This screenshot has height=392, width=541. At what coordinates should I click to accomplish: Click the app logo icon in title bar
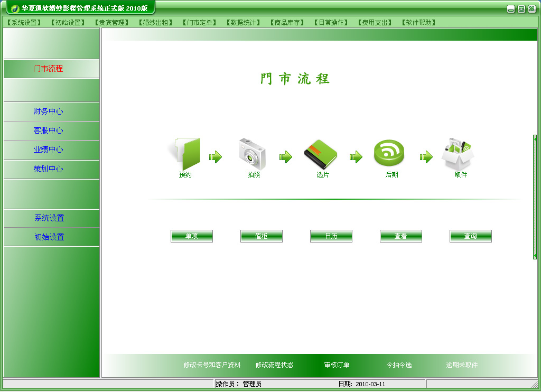(x=15, y=8)
